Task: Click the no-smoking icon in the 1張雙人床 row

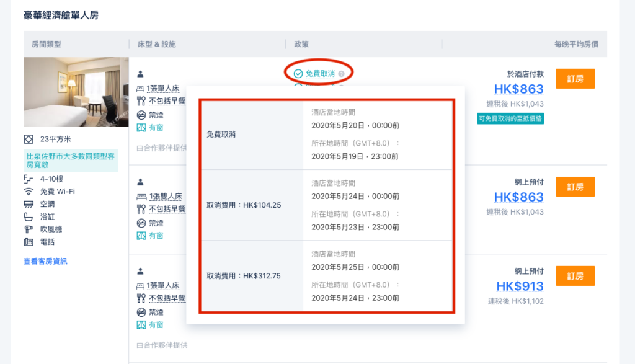Action: (141, 223)
